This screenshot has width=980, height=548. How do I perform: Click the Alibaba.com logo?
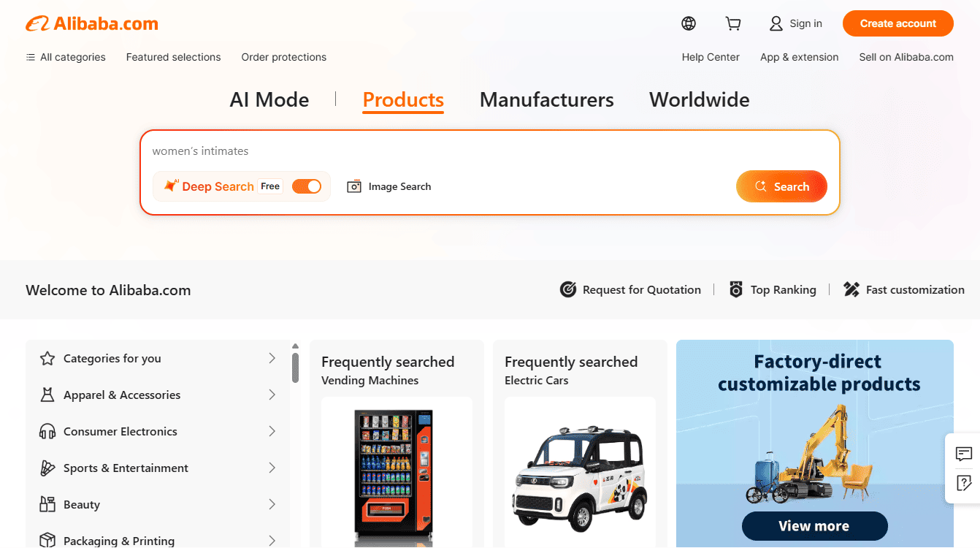coord(92,23)
